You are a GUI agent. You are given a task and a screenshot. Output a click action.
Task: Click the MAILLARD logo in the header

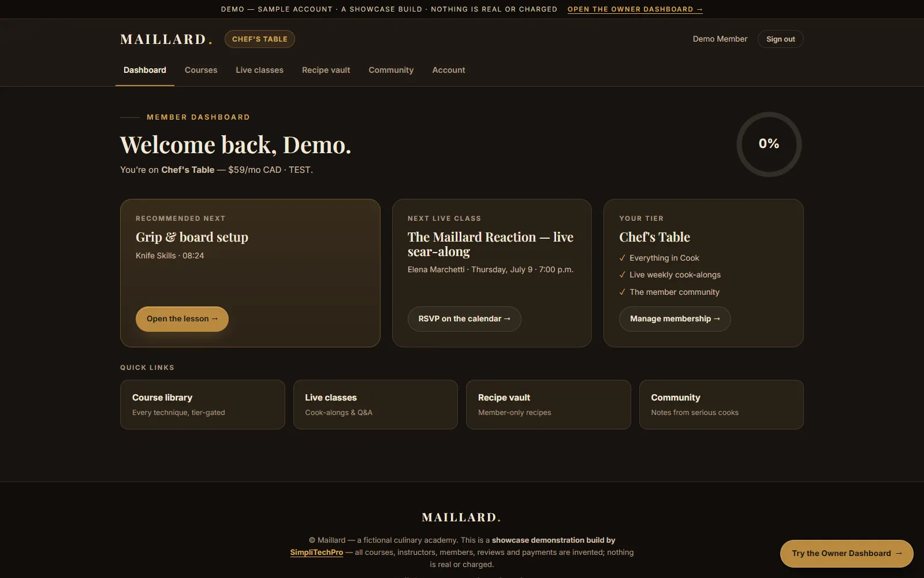166,39
